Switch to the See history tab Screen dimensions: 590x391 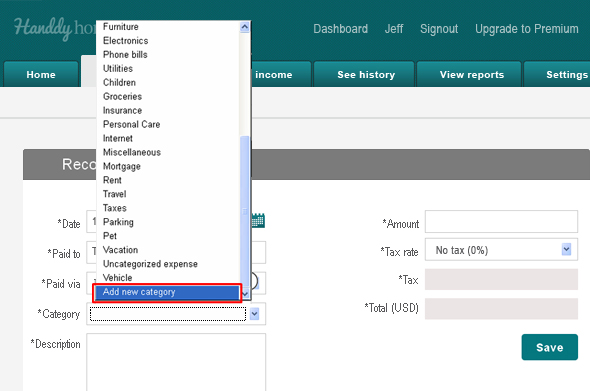point(364,75)
